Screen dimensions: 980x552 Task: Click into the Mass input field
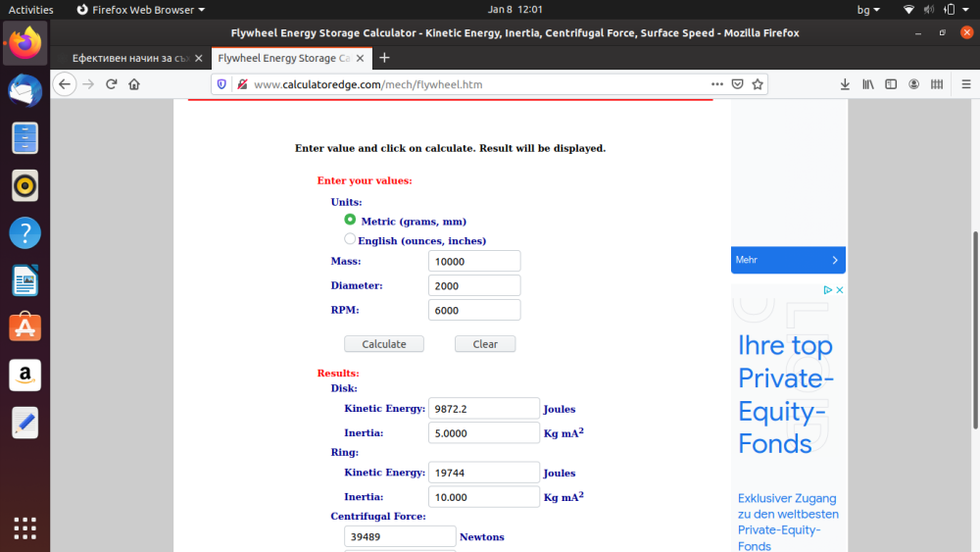point(474,262)
